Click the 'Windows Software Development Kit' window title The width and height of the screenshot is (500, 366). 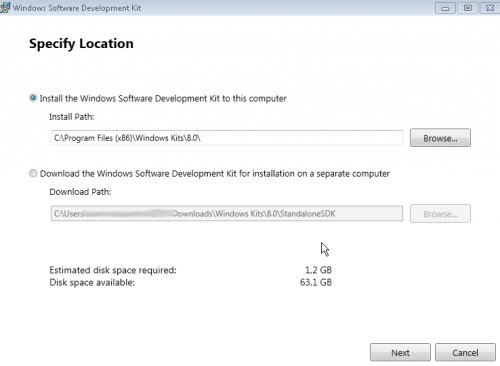[77, 8]
